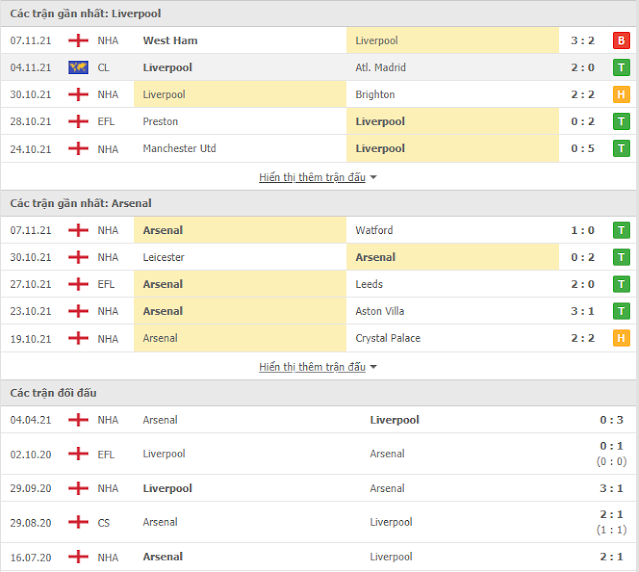Click the England flag on 04.04.21 head-to-head row
The image size is (639, 572).
click(x=78, y=420)
